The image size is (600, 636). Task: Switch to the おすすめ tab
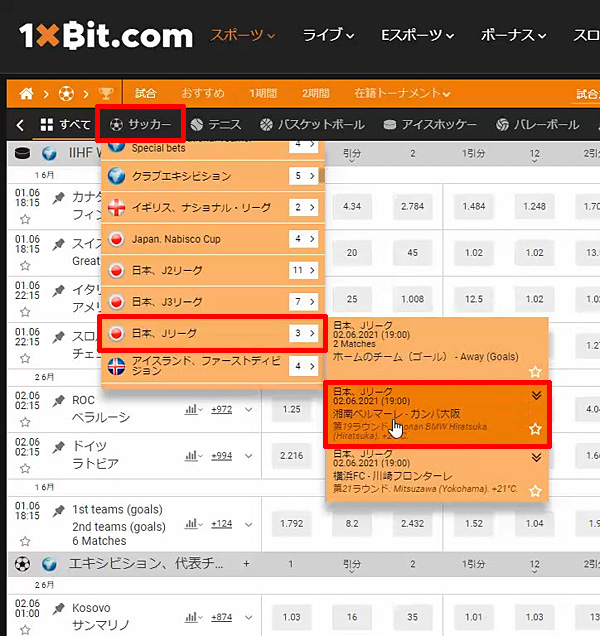tap(202, 94)
